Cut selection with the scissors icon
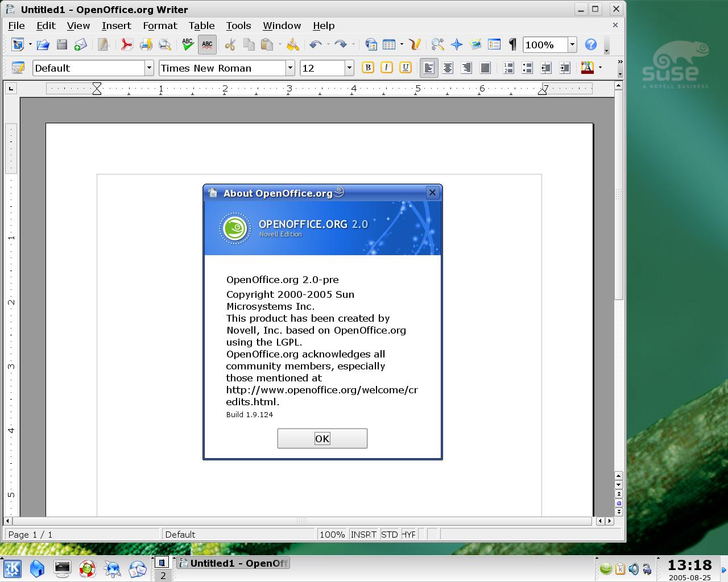Image resolution: width=728 pixels, height=582 pixels. pyautogui.click(x=230, y=44)
